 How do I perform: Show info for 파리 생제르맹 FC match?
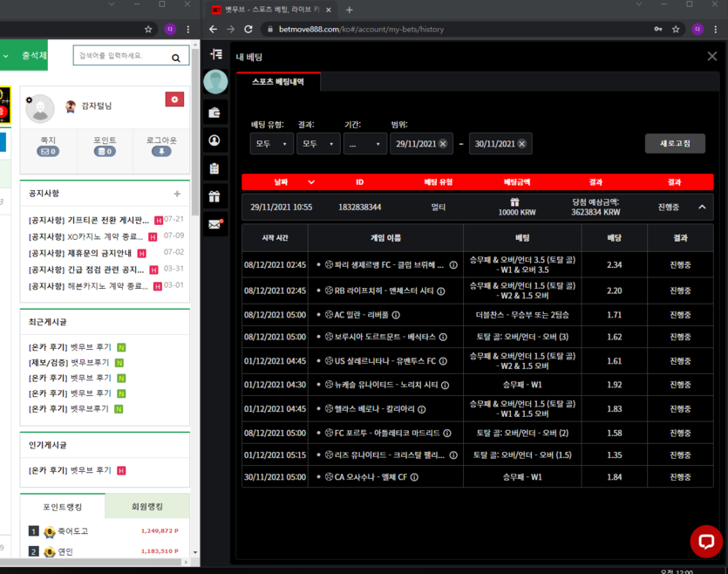[x=453, y=264]
